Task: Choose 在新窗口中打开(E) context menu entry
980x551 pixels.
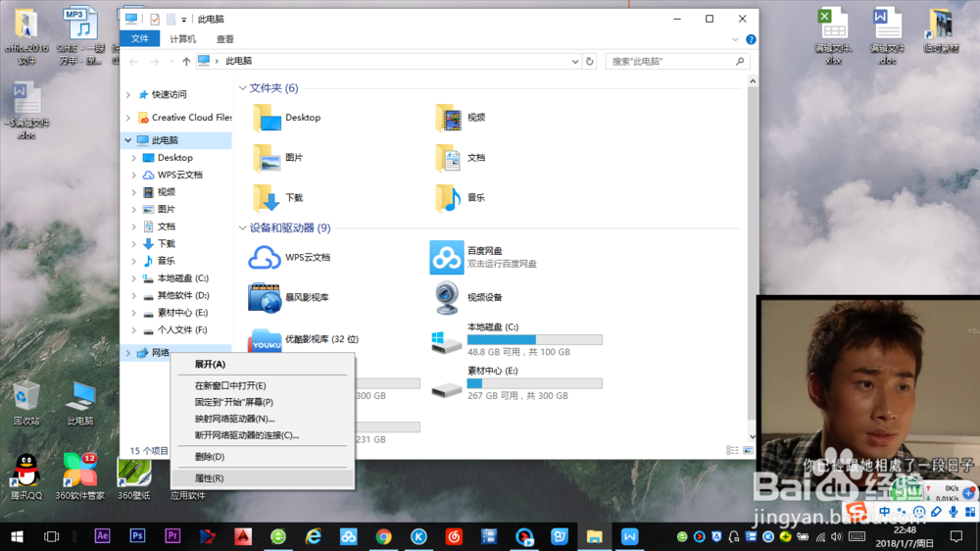Action: tap(263, 386)
